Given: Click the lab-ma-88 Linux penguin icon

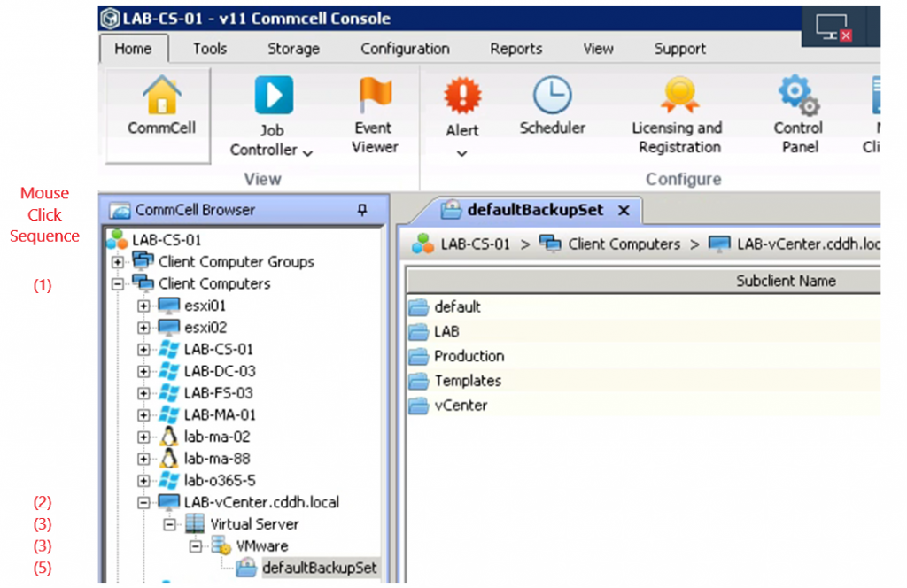Looking at the screenshot, I should [x=168, y=459].
